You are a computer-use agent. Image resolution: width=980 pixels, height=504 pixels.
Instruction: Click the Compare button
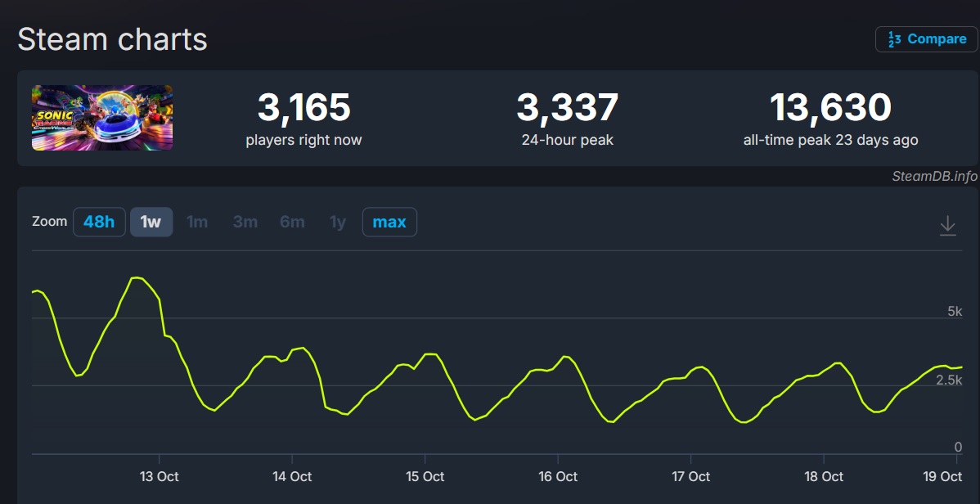[926, 39]
